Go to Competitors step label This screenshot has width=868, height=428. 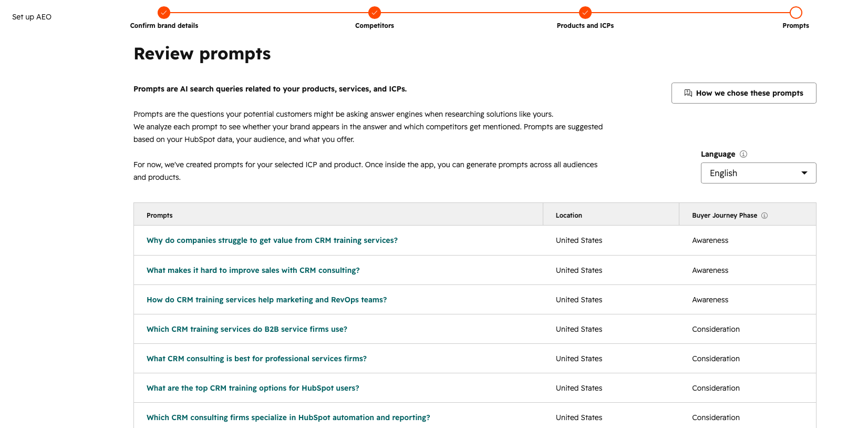(375, 26)
